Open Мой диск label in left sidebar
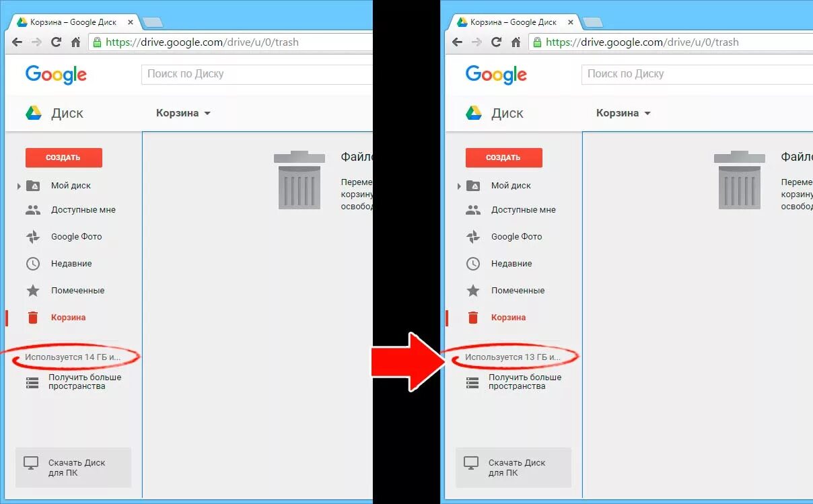Image resolution: width=813 pixels, height=504 pixels. (71, 186)
